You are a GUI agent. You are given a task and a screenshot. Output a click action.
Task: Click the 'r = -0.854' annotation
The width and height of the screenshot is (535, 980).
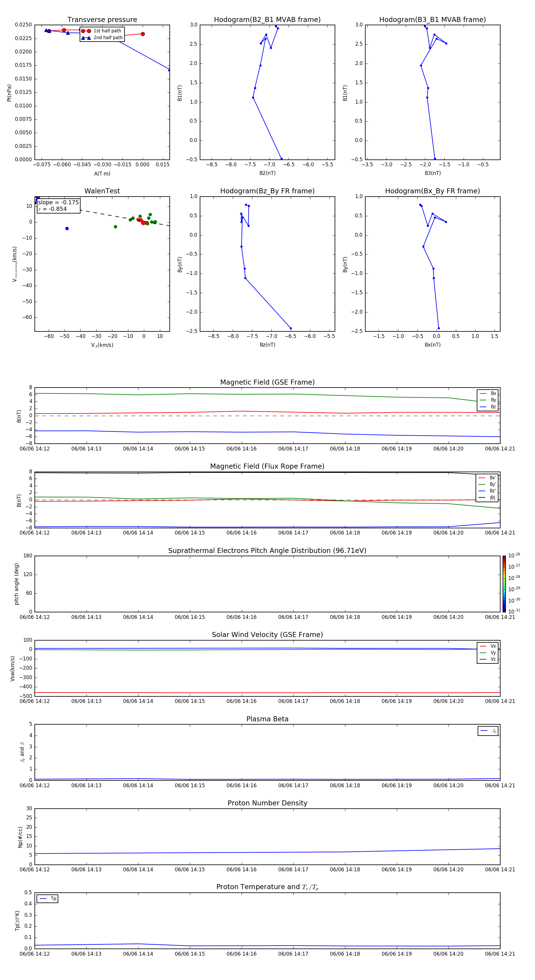point(53,209)
